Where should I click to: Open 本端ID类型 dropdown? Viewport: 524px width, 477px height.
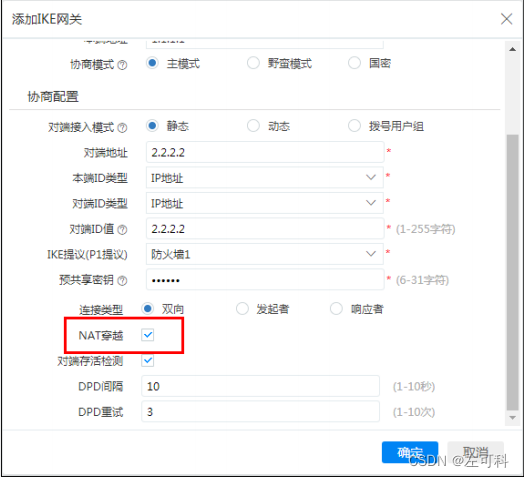click(x=265, y=177)
